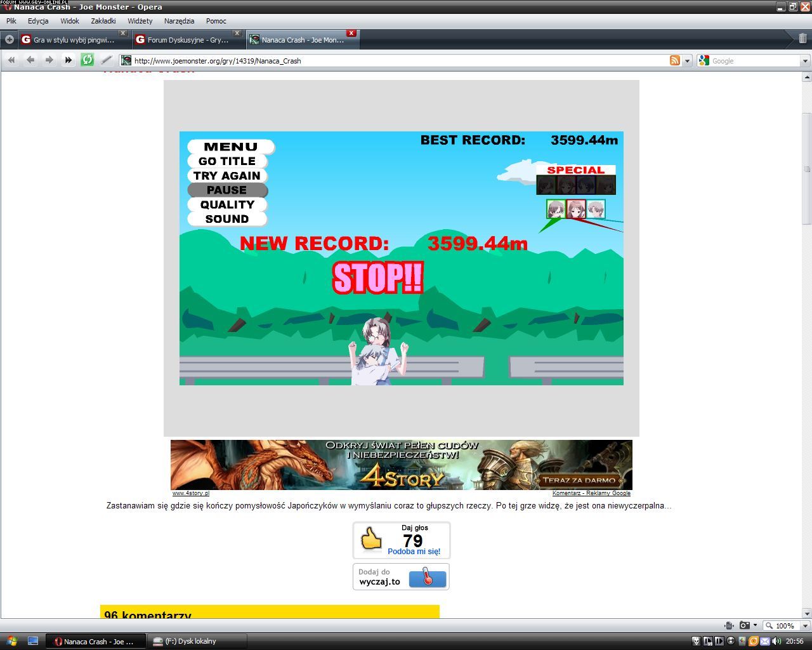Click the Fast Forward double-arrow button

(x=69, y=60)
